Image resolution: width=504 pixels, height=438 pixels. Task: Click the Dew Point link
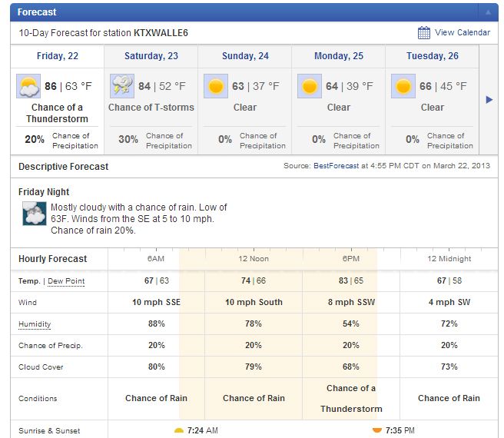pos(66,281)
